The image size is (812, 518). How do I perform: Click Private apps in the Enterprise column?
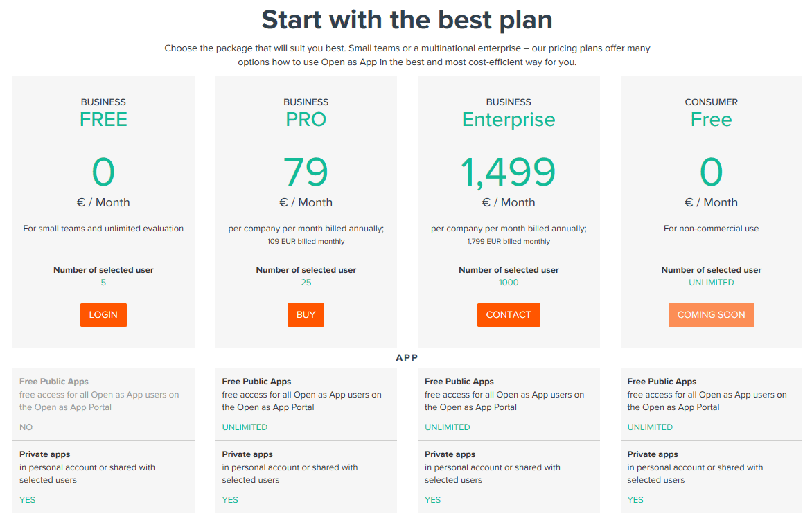[450, 454]
